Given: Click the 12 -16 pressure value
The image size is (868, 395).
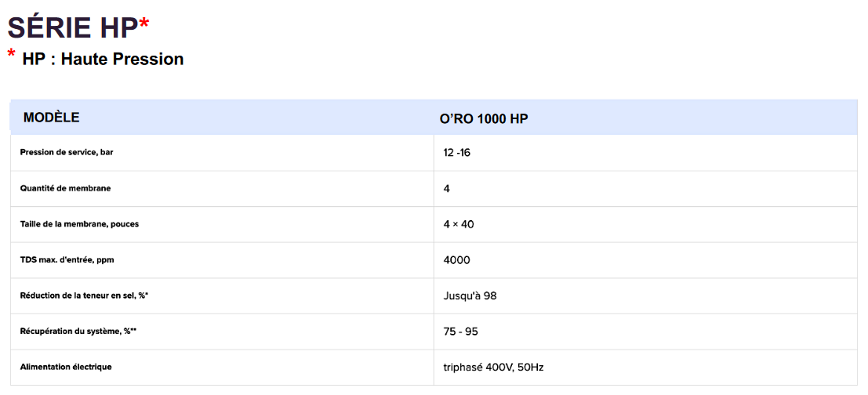Looking at the screenshot, I should 456,153.
